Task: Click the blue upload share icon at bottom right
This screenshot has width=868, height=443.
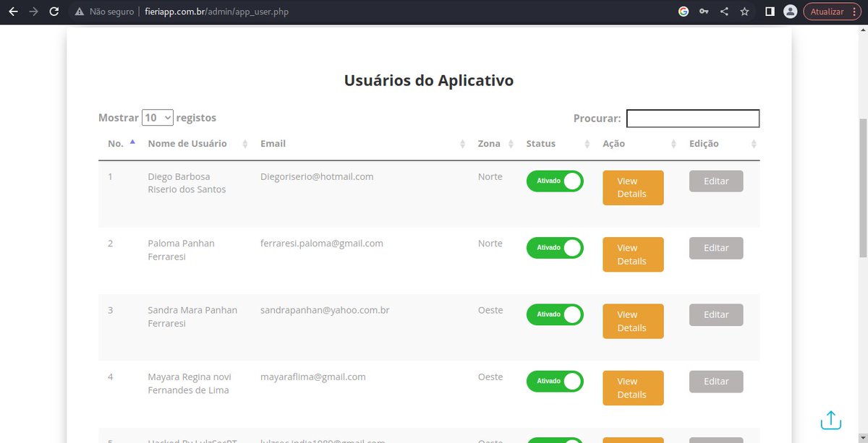Action: (x=831, y=419)
